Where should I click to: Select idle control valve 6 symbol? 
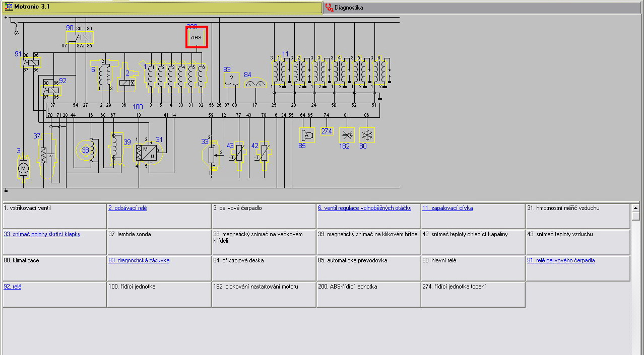point(105,75)
